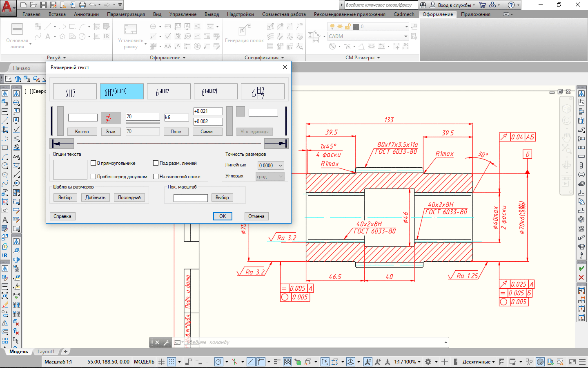
Task: Open the Линейных precision dropdown
Action: [x=271, y=166]
